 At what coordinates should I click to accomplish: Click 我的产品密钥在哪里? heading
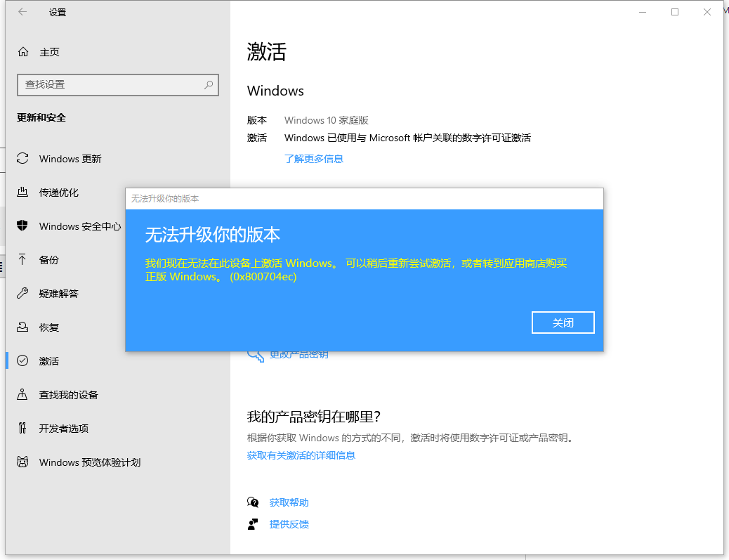314,416
